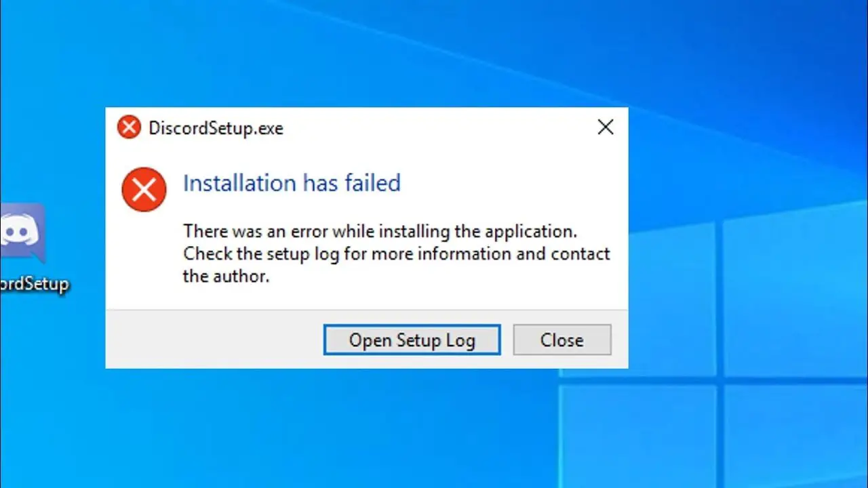Open the setup log from the dialog
This screenshot has height=488, width=868.
tap(412, 340)
